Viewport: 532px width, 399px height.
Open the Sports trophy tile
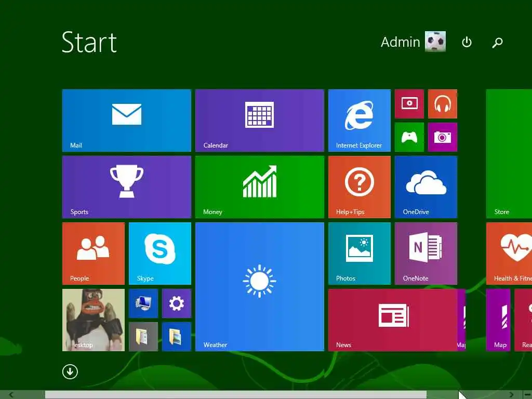127,187
